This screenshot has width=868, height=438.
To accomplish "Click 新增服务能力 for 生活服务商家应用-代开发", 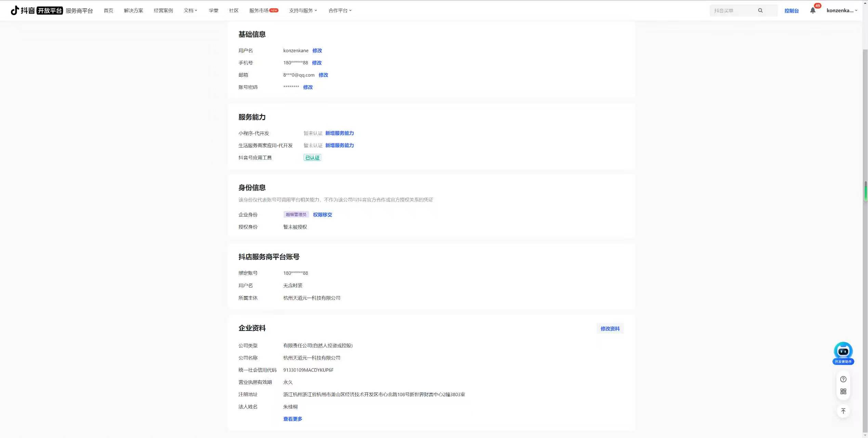I will tap(339, 145).
